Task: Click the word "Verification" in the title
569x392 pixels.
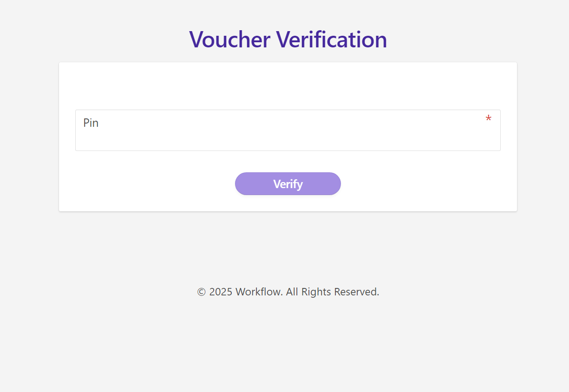Action: tap(332, 39)
